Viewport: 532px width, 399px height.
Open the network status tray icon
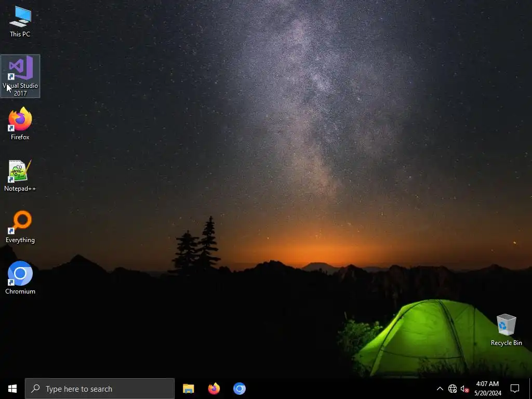point(453,389)
